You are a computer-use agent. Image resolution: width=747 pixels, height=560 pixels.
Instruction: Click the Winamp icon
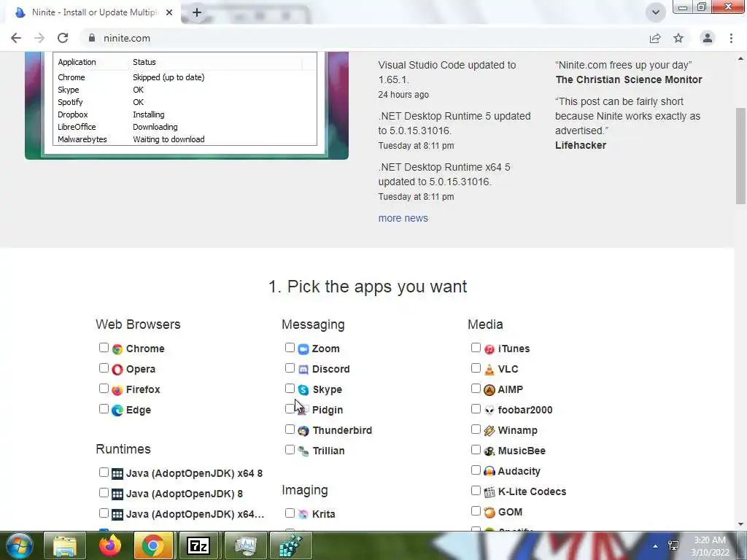(489, 431)
